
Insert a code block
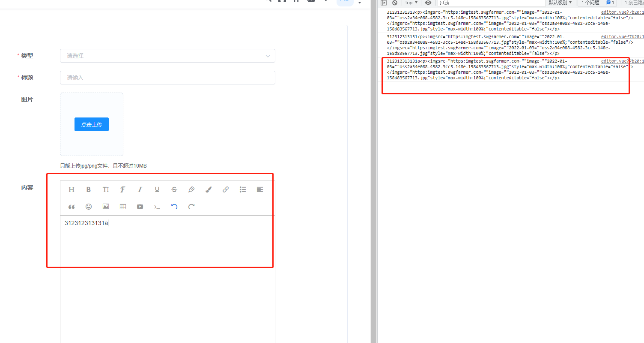(157, 207)
